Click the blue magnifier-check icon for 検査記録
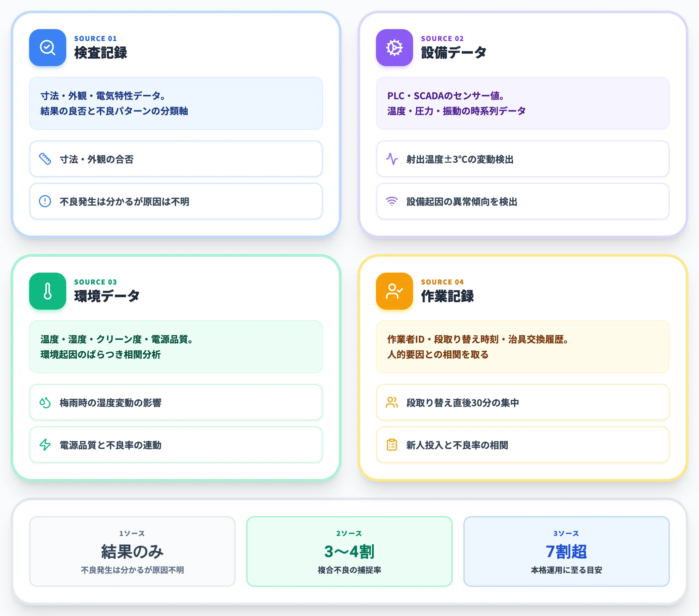 point(48,48)
